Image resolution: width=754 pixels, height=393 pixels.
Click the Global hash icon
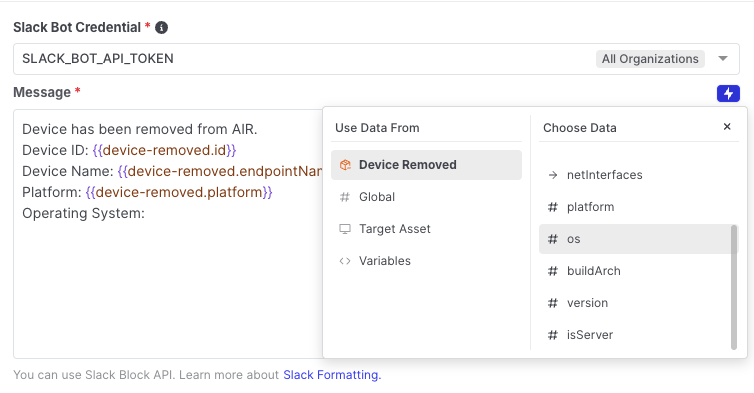[x=345, y=197]
